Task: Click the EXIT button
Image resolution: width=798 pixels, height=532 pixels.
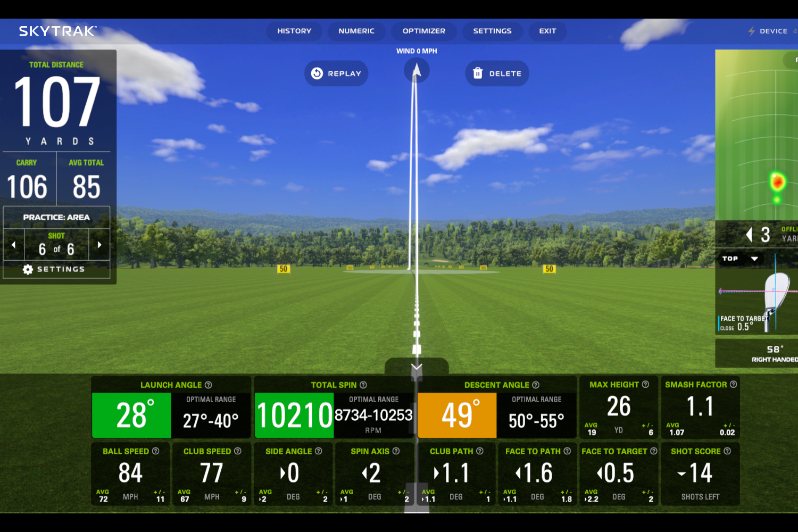Action: (x=547, y=31)
